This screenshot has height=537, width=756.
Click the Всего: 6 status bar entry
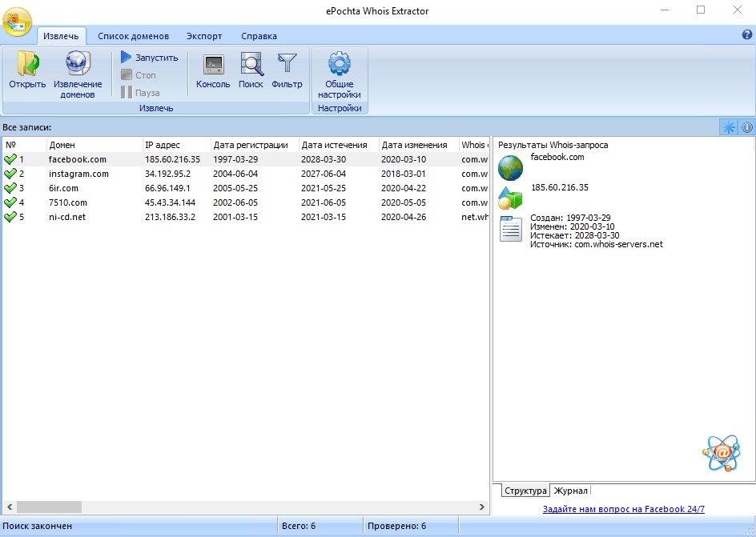tap(299, 526)
